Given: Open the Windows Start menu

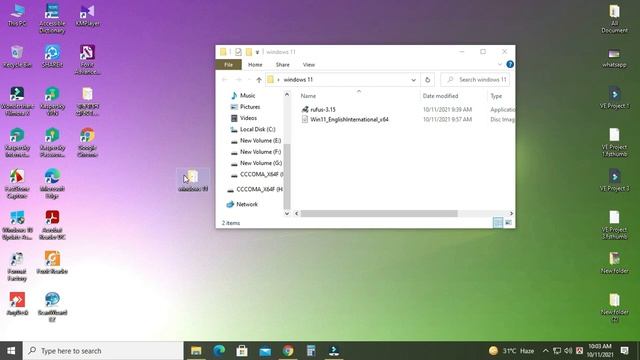Looking at the screenshot, I should coord(11,351).
